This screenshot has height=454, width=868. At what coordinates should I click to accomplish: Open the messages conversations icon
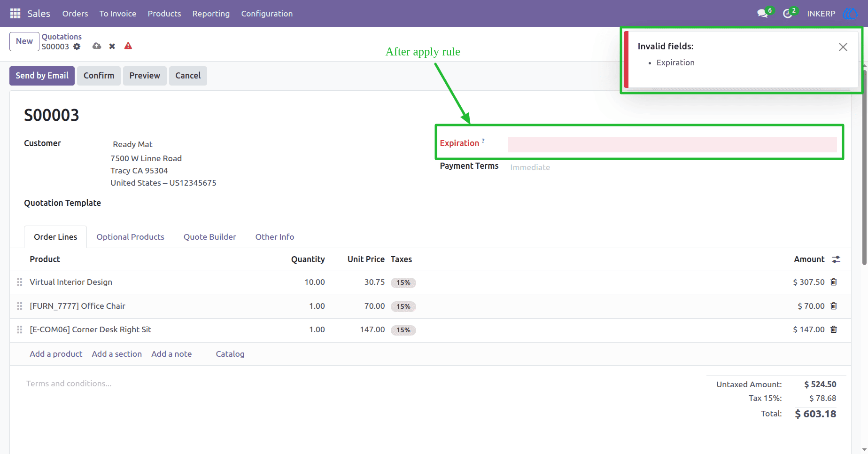762,14
